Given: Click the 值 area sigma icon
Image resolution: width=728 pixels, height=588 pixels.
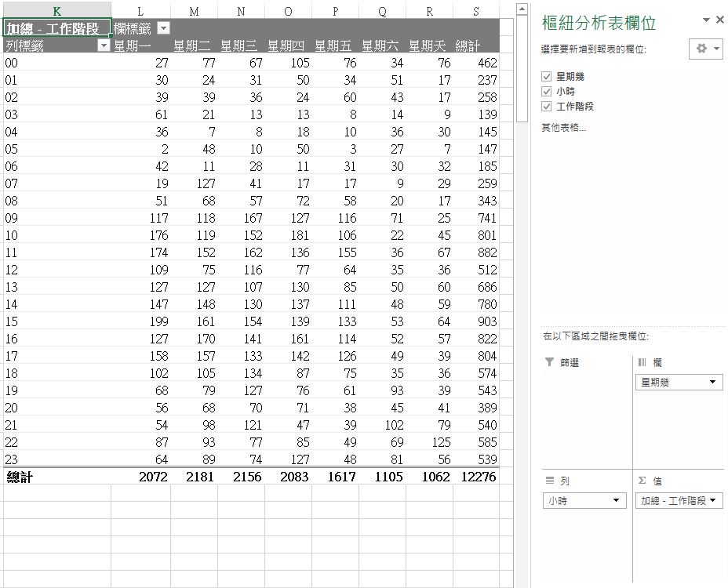Looking at the screenshot, I should (642, 481).
